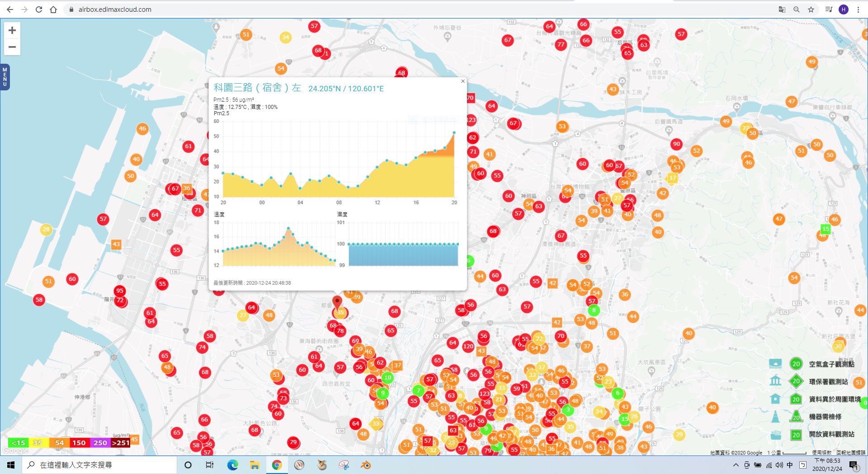Viewport: 868px width, 474px height.
Task: Go back in browser history
Action: [x=10, y=9]
